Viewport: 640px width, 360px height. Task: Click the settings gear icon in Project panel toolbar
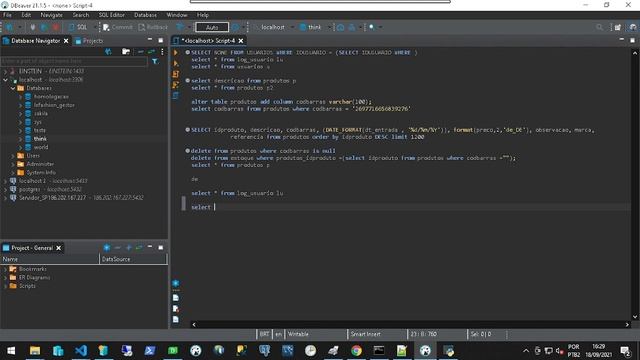(x=107, y=248)
